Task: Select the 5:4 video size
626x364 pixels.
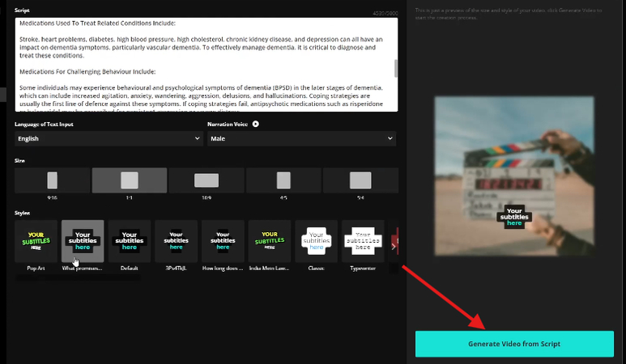Action: pos(360,180)
